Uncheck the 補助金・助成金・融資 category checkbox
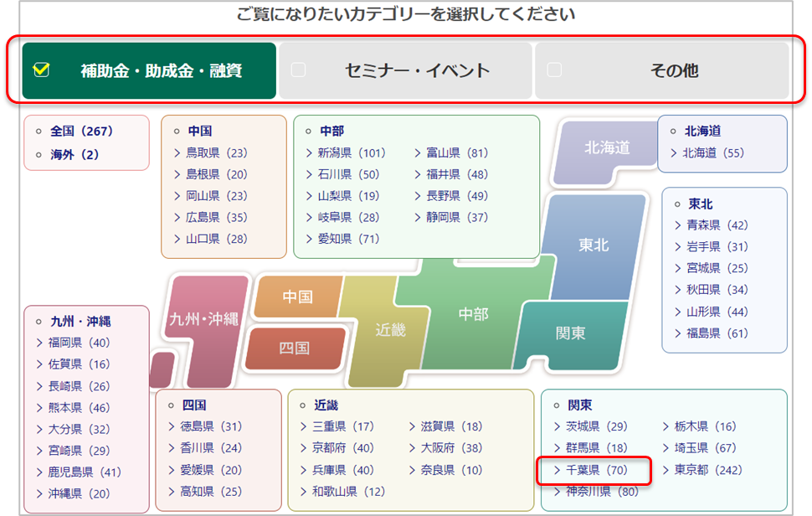Screen dimensions: 812x516 pos(41,70)
